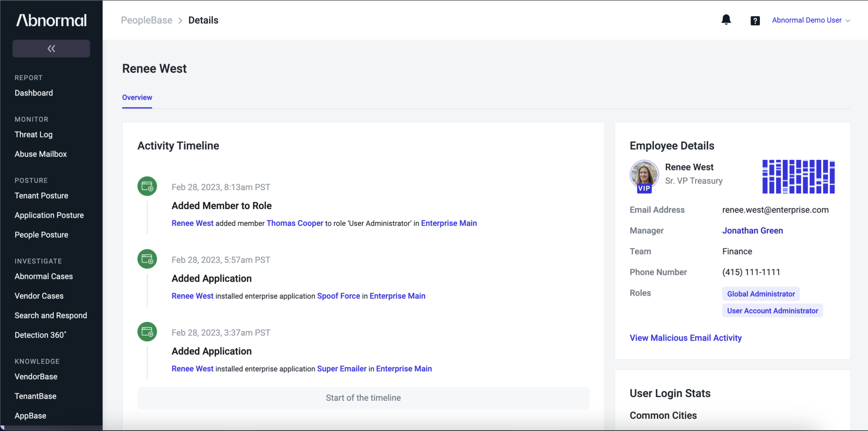Collapse the sidebar with double chevron button
This screenshot has width=868, height=431.
(51, 49)
